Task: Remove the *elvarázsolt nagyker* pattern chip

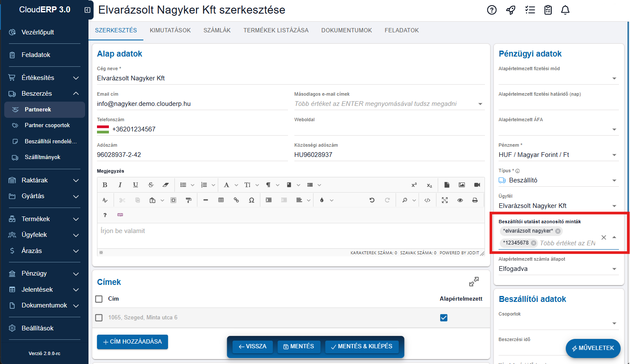Action: coord(558,231)
